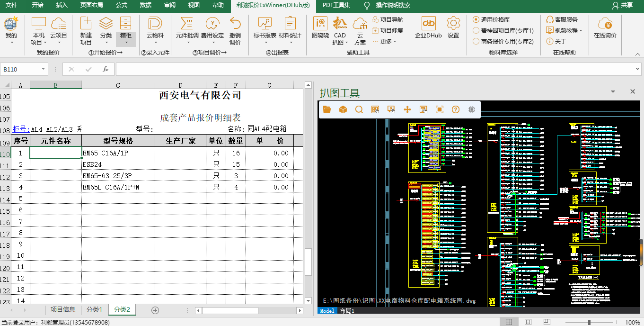Switch to the 项目信息 sheet tab
This screenshot has width=644, height=326.
coord(63,309)
